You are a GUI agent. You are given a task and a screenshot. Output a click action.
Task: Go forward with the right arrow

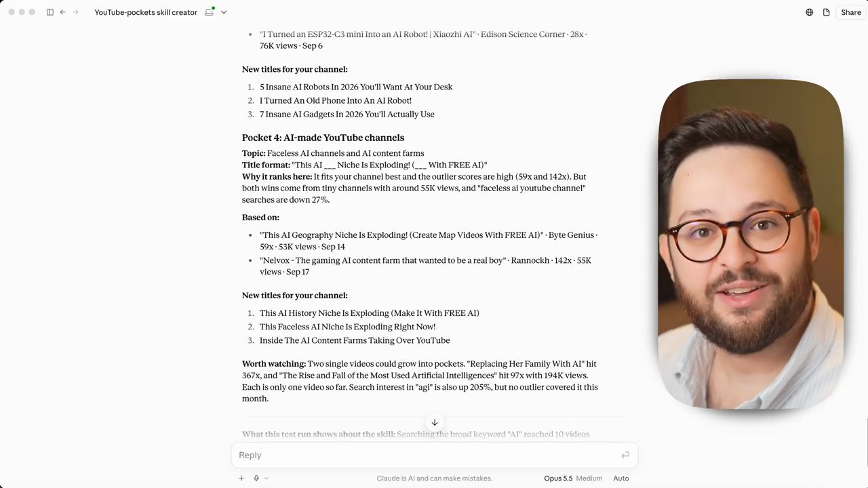point(75,12)
